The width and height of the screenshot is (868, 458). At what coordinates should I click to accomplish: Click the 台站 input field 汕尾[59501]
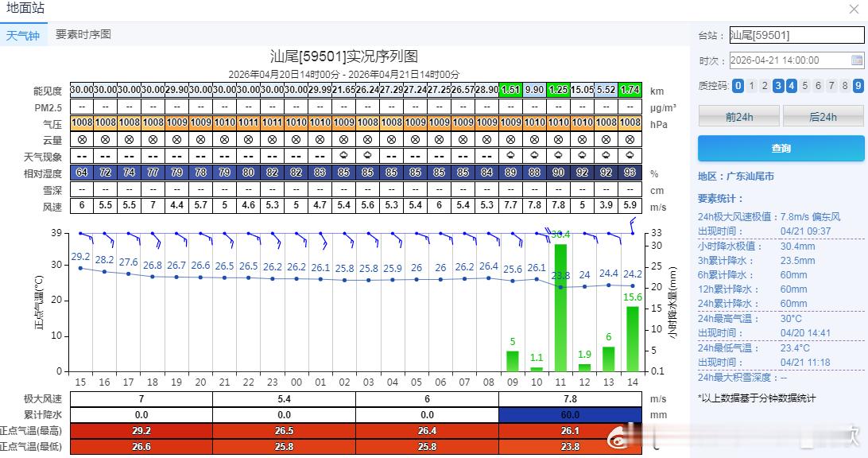pyautogui.click(x=796, y=35)
